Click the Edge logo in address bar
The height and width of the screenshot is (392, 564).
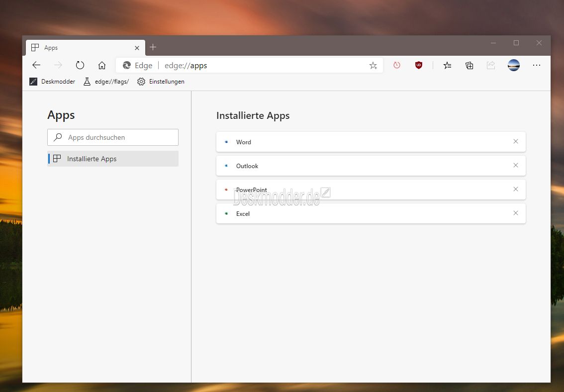pyautogui.click(x=127, y=65)
